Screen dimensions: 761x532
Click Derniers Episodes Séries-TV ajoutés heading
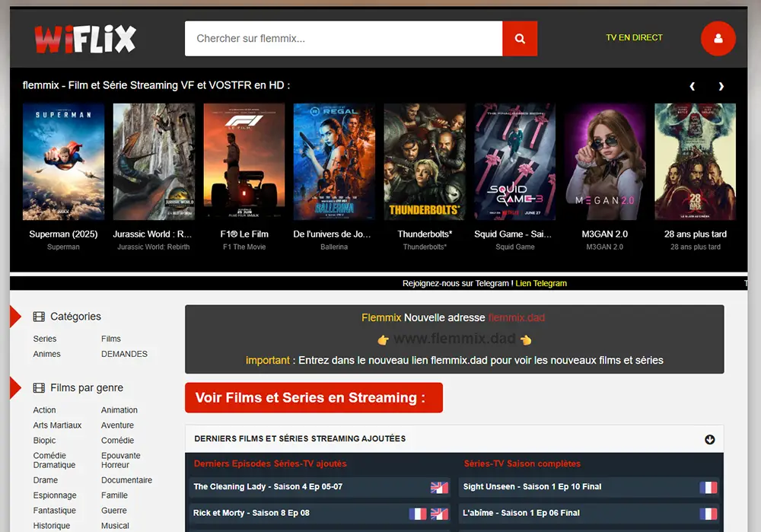(270, 464)
